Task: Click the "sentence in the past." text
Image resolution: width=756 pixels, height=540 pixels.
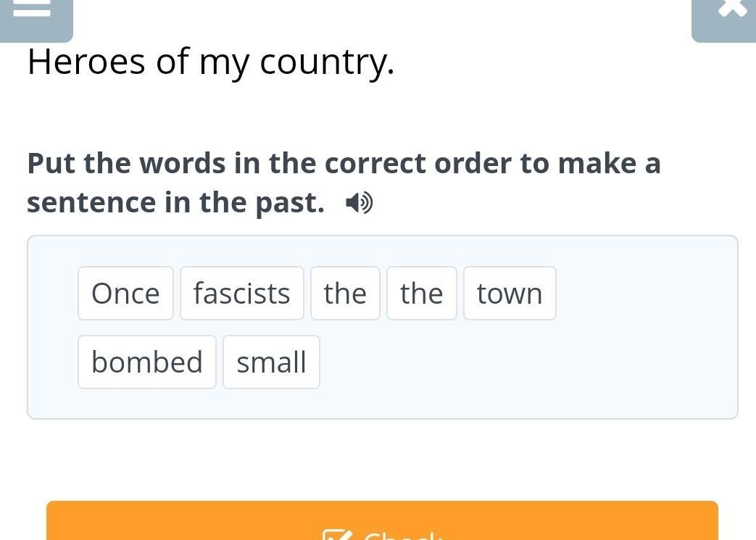Action: [x=175, y=202]
